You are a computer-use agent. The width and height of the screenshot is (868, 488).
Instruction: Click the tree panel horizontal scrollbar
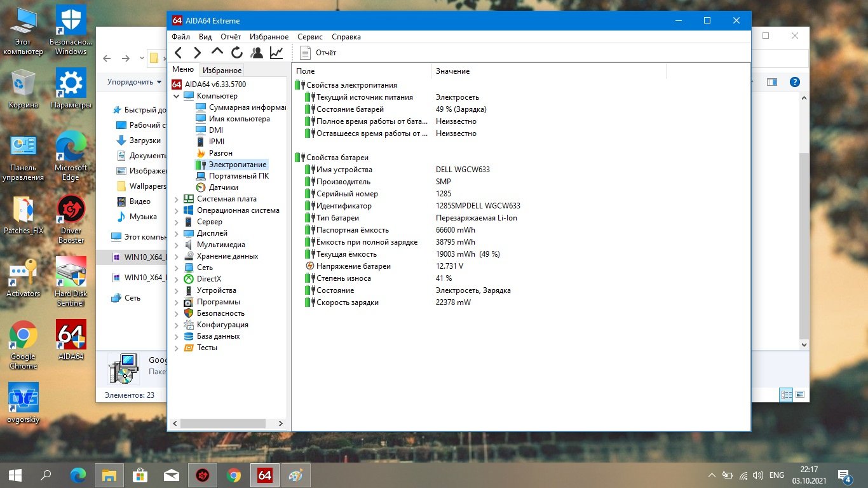coord(223,423)
